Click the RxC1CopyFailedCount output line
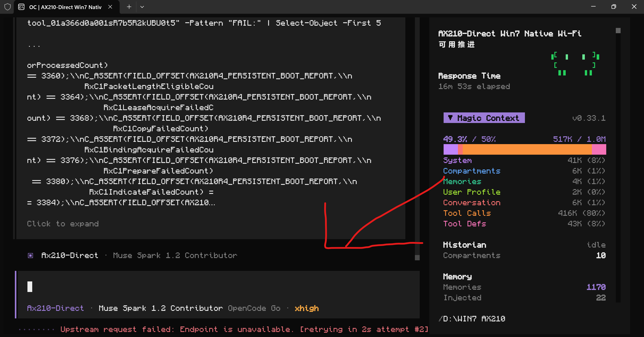644x337 pixels. tap(161, 129)
